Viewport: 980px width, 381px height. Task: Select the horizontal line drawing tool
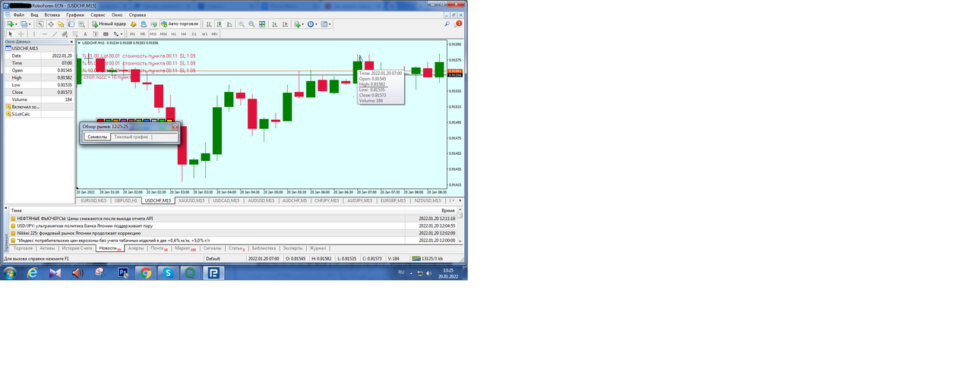(44, 34)
